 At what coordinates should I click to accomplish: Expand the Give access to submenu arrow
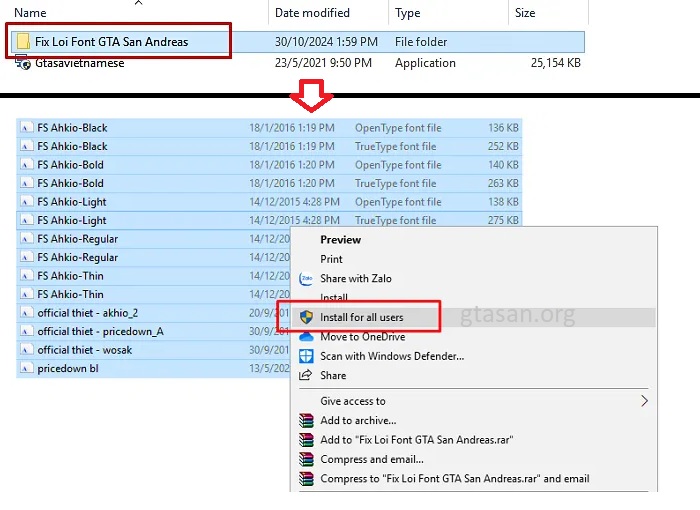[x=644, y=401]
